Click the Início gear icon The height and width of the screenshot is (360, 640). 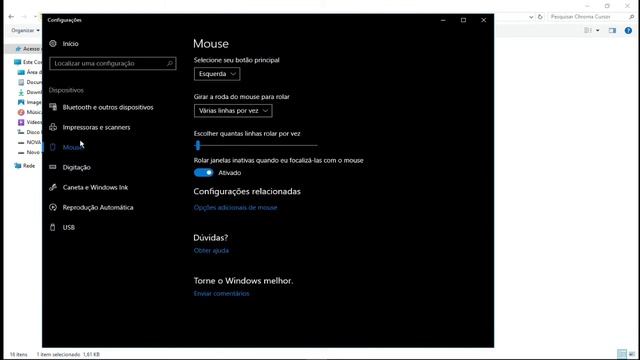click(53, 43)
